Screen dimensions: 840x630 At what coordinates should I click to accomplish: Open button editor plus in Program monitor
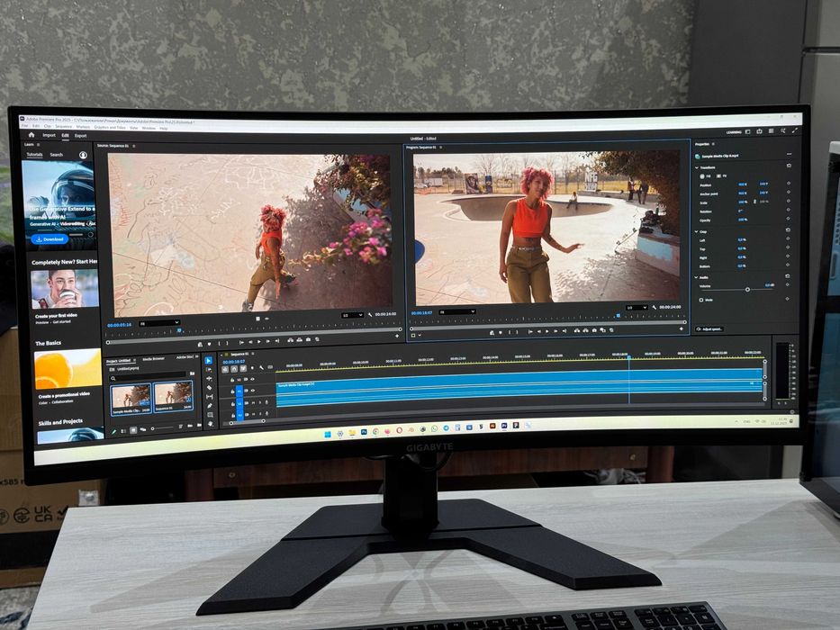pos(682,328)
